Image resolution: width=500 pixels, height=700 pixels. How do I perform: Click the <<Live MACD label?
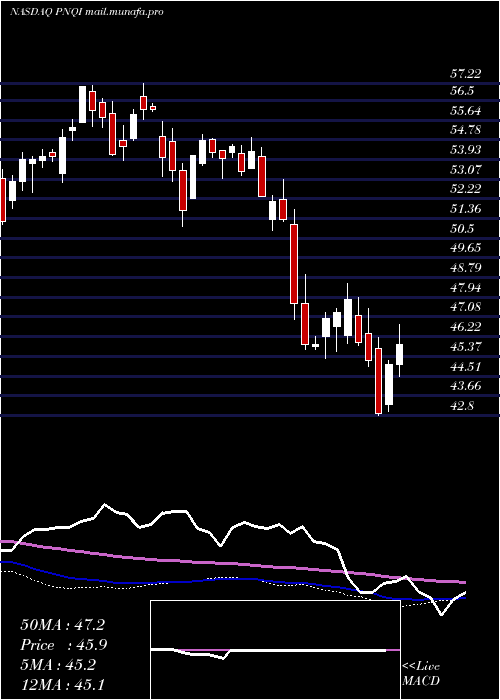pyautogui.click(x=421, y=674)
